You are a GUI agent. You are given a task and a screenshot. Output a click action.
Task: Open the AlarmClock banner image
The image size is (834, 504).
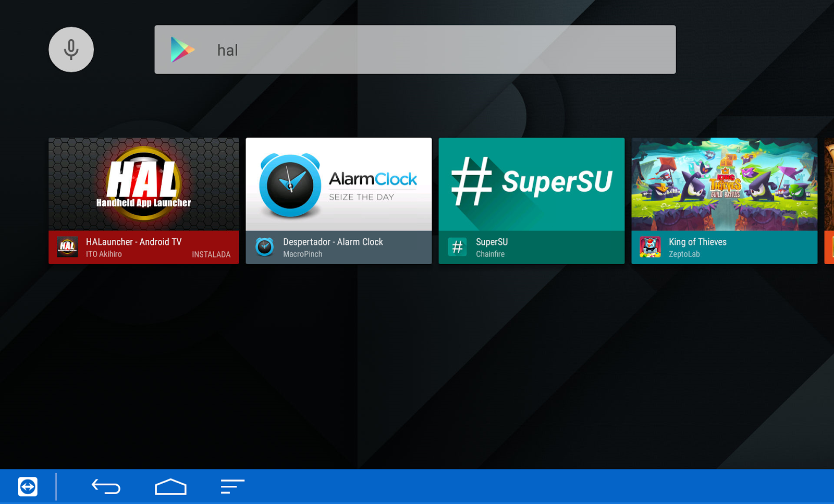[339, 184]
